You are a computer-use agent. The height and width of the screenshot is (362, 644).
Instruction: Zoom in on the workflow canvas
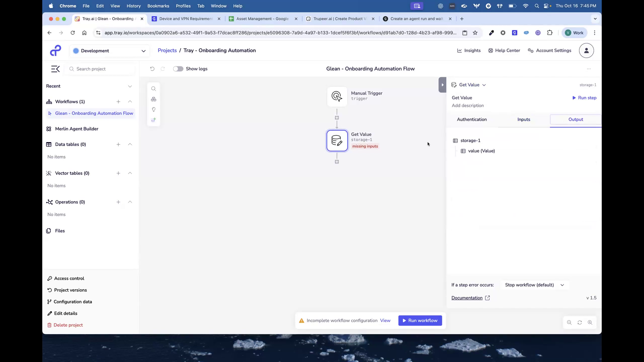click(590, 323)
